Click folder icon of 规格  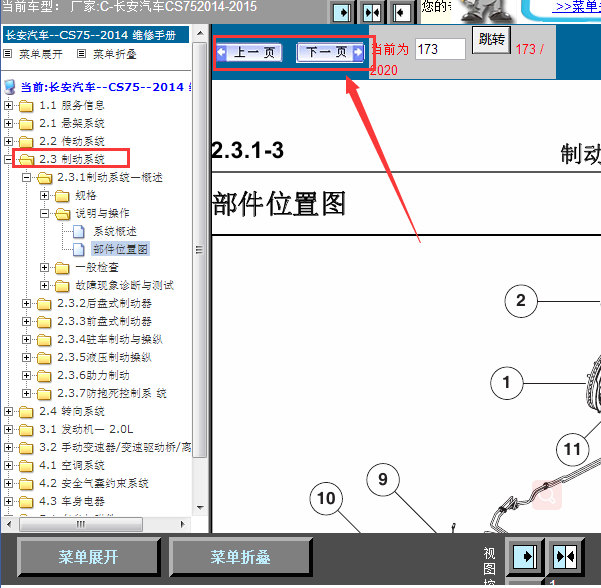[62, 196]
